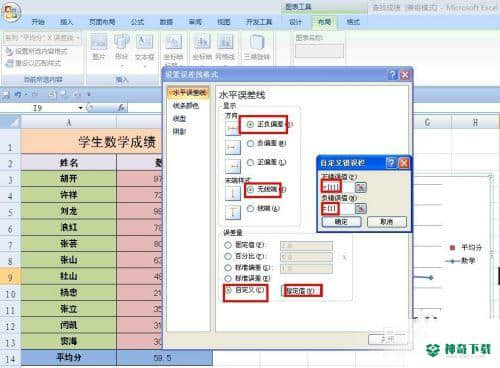The image size is (500, 368).
Task: Confirm with 确定 in custom error dialog
Action: point(342,222)
